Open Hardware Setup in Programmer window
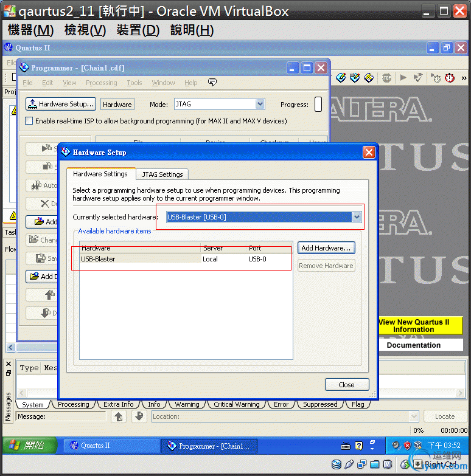471x476 pixels. tap(61, 104)
